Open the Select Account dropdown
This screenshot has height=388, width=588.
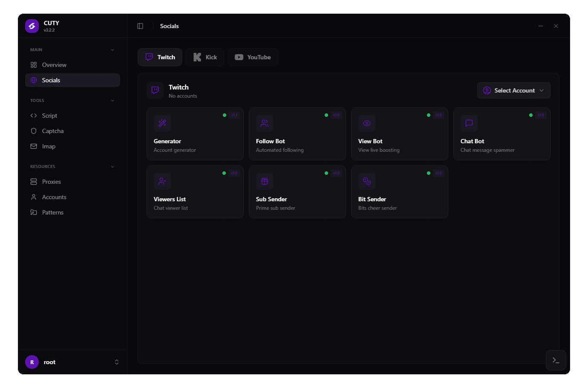(513, 90)
